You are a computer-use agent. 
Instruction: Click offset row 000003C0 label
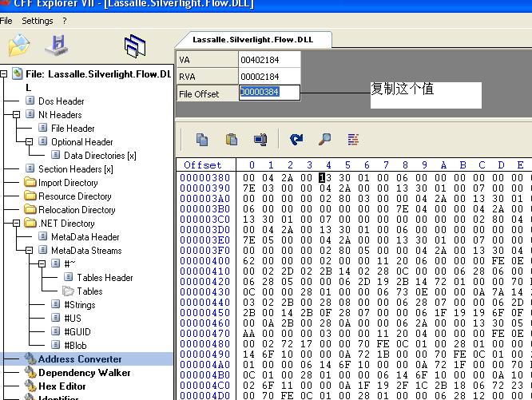tap(205, 220)
